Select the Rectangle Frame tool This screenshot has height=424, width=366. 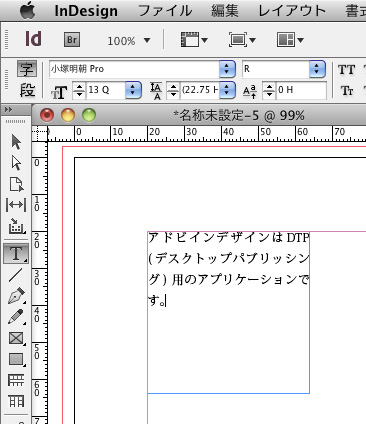pyautogui.click(x=16, y=338)
